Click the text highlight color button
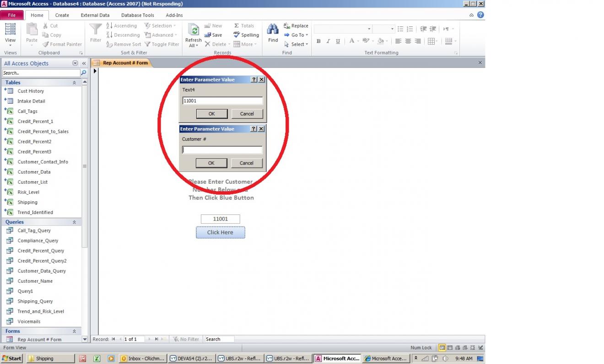 (x=365, y=41)
